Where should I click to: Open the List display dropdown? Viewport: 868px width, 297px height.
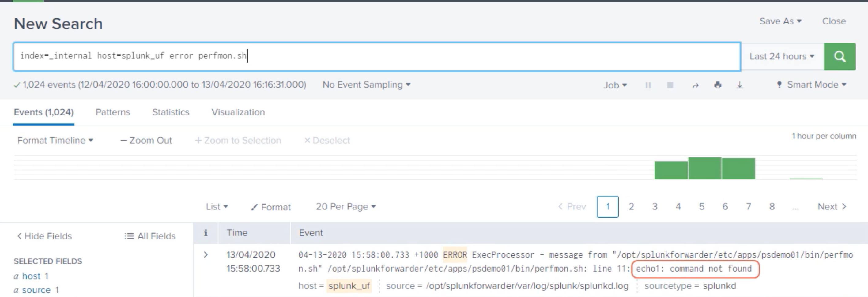(217, 206)
